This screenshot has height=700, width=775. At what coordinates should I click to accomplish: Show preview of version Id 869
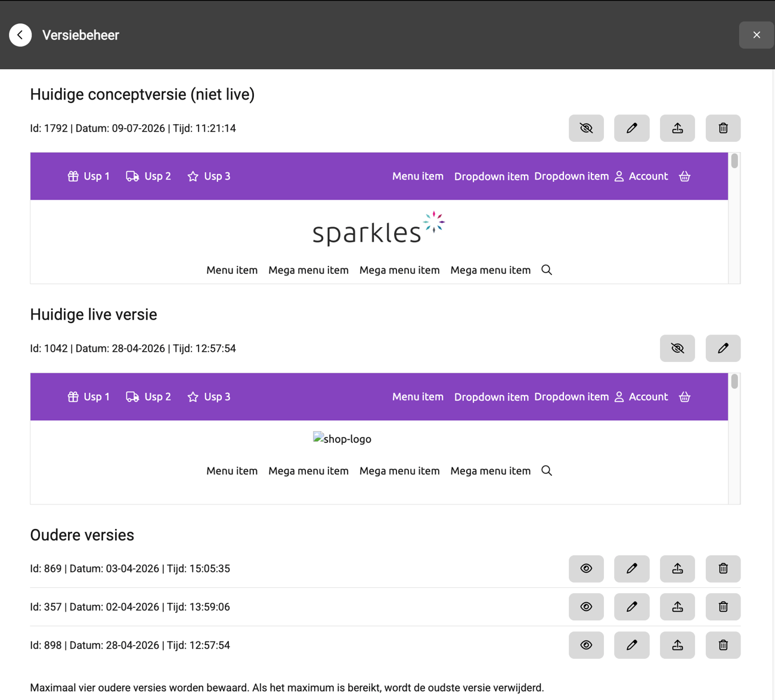pyautogui.click(x=586, y=569)
